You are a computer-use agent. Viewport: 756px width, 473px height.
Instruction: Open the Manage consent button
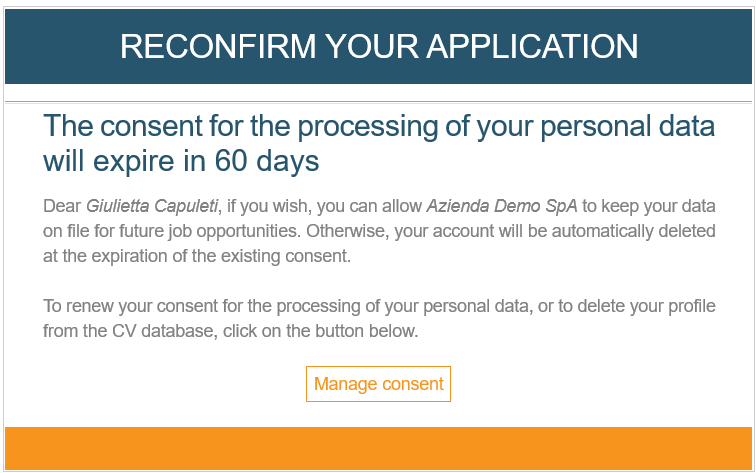[x=378, y=384]
